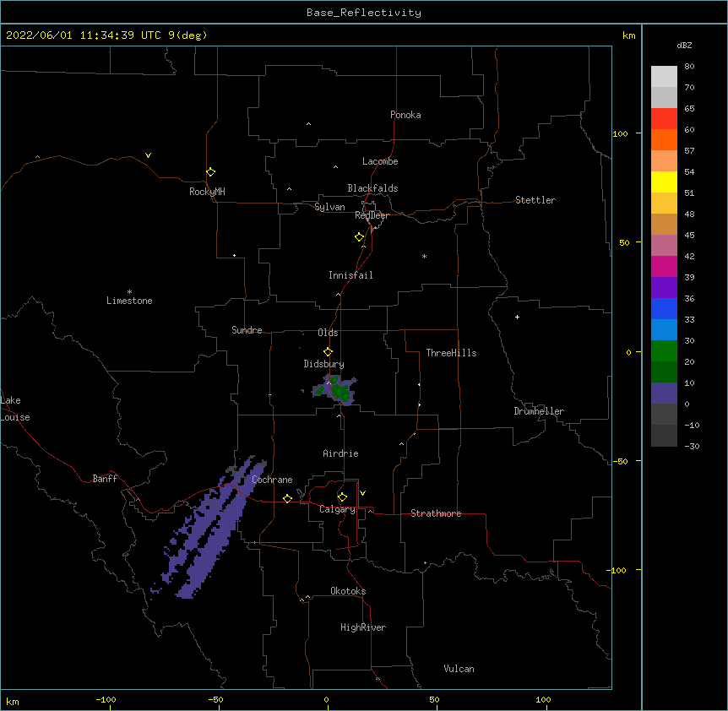Click the Drumheller label
The image size is (728, 711).
coord(539,411)
